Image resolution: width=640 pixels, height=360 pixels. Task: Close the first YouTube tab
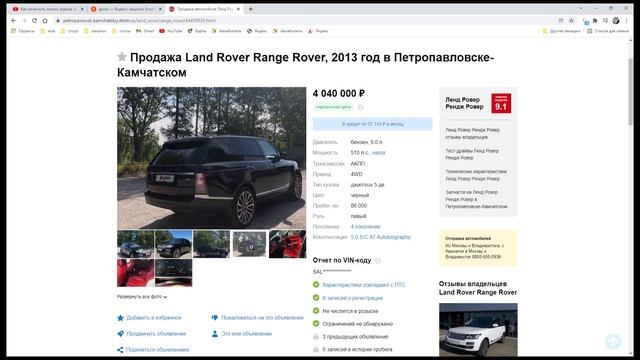82,9
